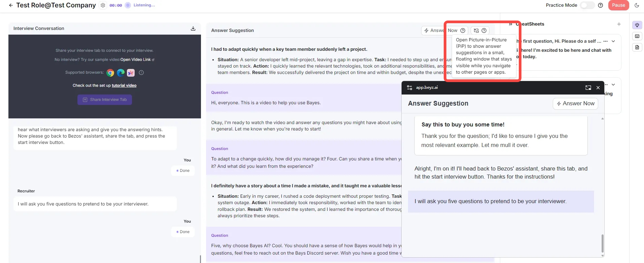Toggle the Practice Mode switch

pos(587,5)
